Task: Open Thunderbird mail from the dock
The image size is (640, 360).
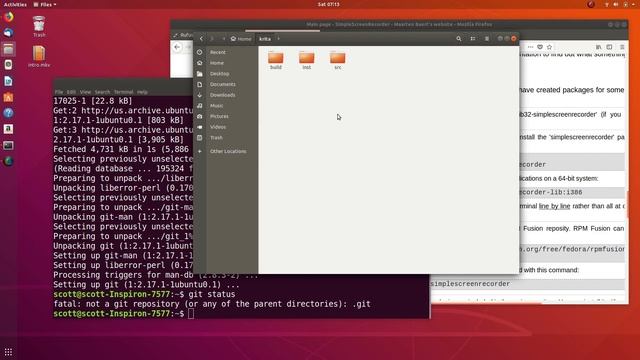Action: pyautogui.click(x=8, y=33)
